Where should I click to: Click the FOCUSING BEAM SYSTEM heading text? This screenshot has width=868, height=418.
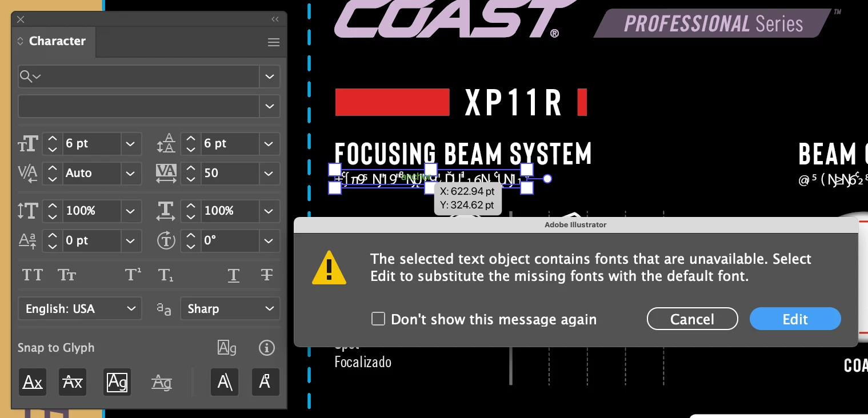tap(463, 154)
